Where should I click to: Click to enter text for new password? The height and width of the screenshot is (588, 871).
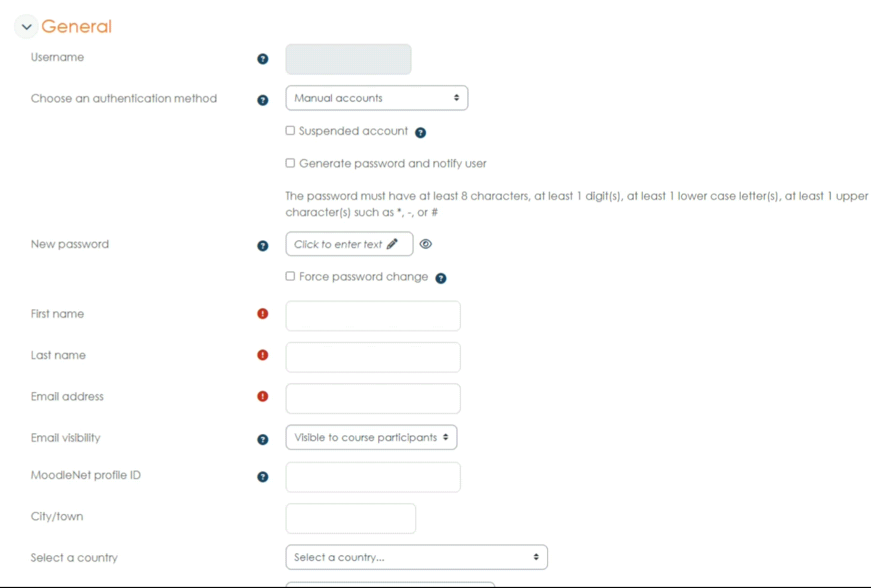pyautogui.click(x=338, y=244)
